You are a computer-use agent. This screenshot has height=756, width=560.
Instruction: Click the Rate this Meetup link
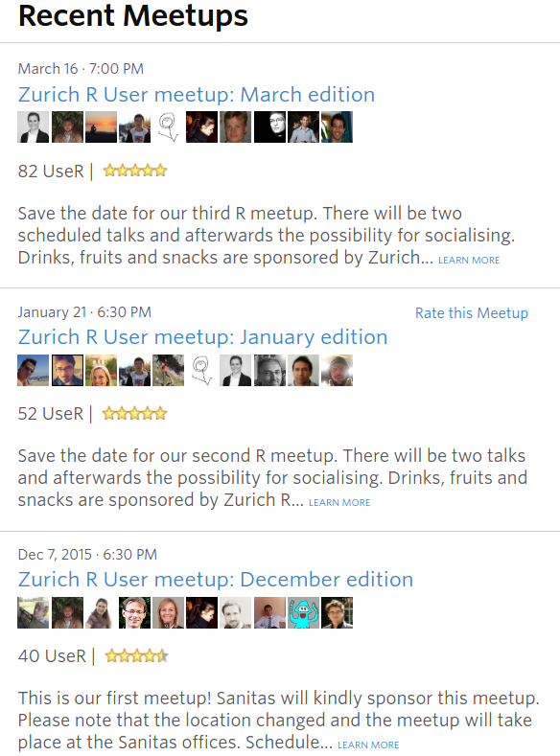click(472, 313)
